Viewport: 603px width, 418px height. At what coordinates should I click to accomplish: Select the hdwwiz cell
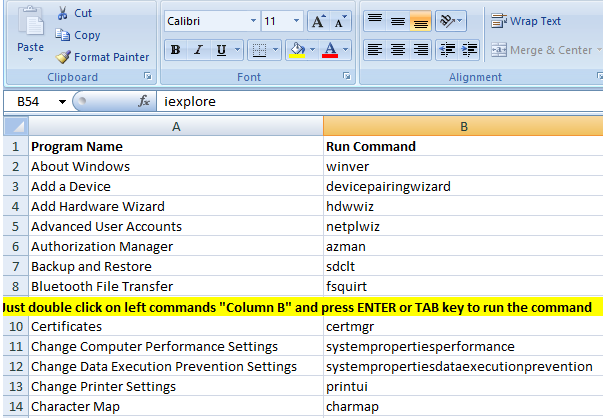click(x=463, y=207)
